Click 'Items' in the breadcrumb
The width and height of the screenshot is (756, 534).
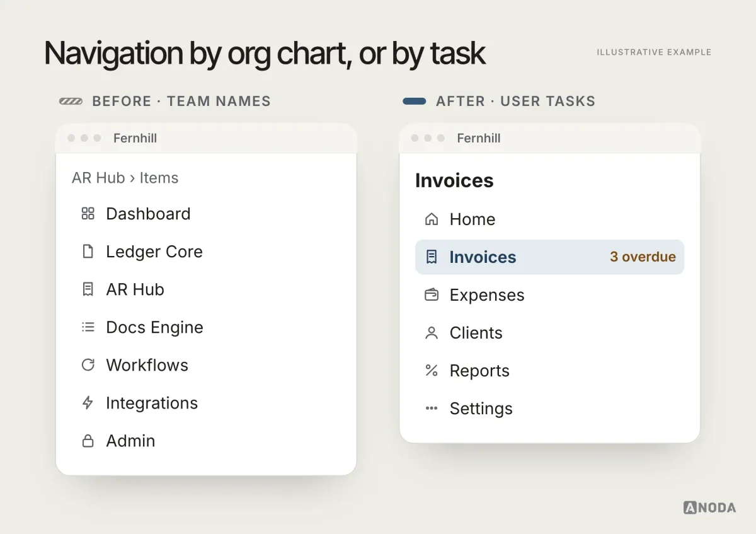159,178
